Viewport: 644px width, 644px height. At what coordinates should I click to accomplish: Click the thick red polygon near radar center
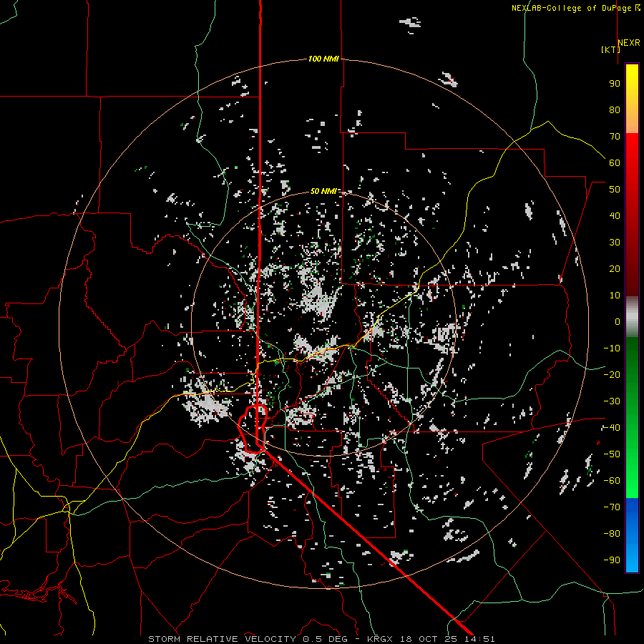click(x=253, y=429)
